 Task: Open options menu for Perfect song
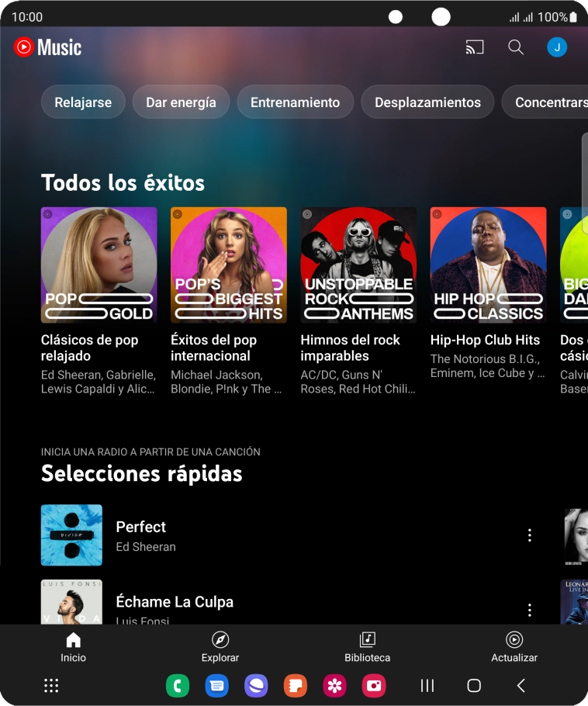[529, 535]
